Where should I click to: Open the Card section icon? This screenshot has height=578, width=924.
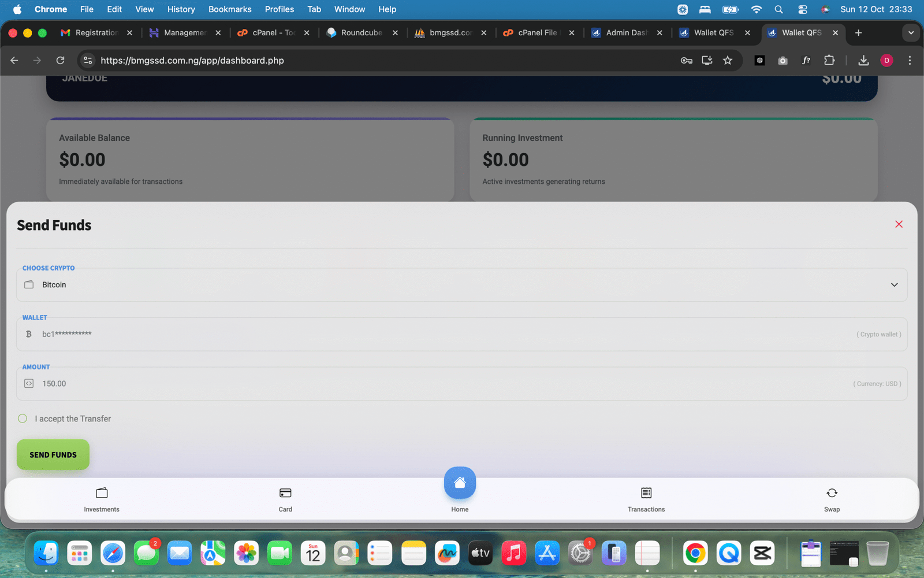(x=285, y=493)
